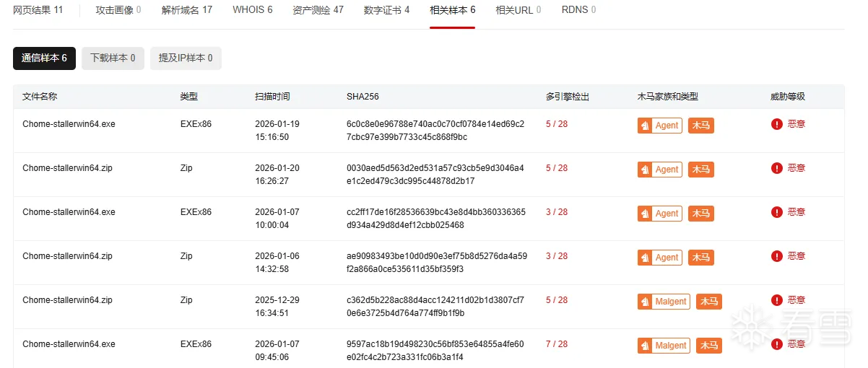Click the 威胁等级 column header
The width and height of the screenshot is (868, 368).
pyautogui.click(x=788, y=97)
